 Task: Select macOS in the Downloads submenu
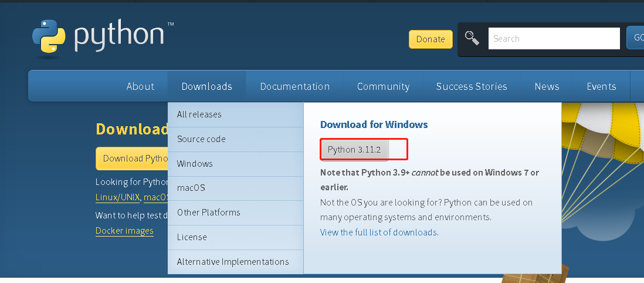click(191, 188)
